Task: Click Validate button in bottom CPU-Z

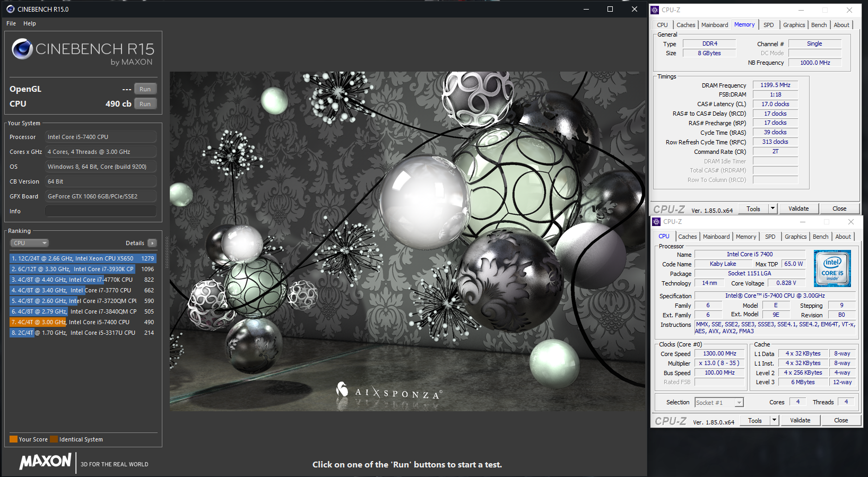Action: click(x=800, y=420)
